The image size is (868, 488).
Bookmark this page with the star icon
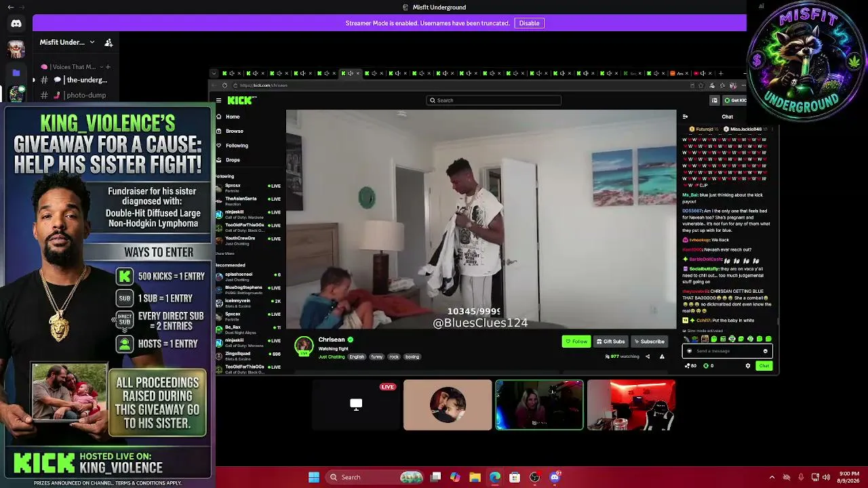(702, 85)
